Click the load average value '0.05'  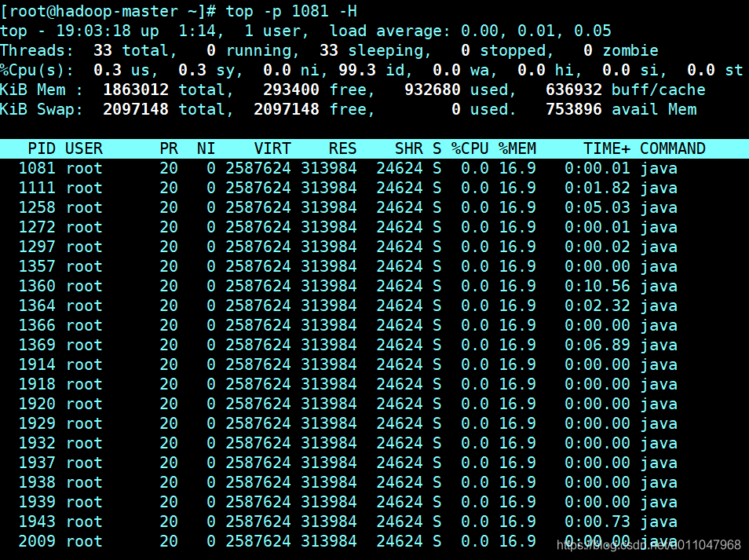pyautogui.click(x=592, y=31)
